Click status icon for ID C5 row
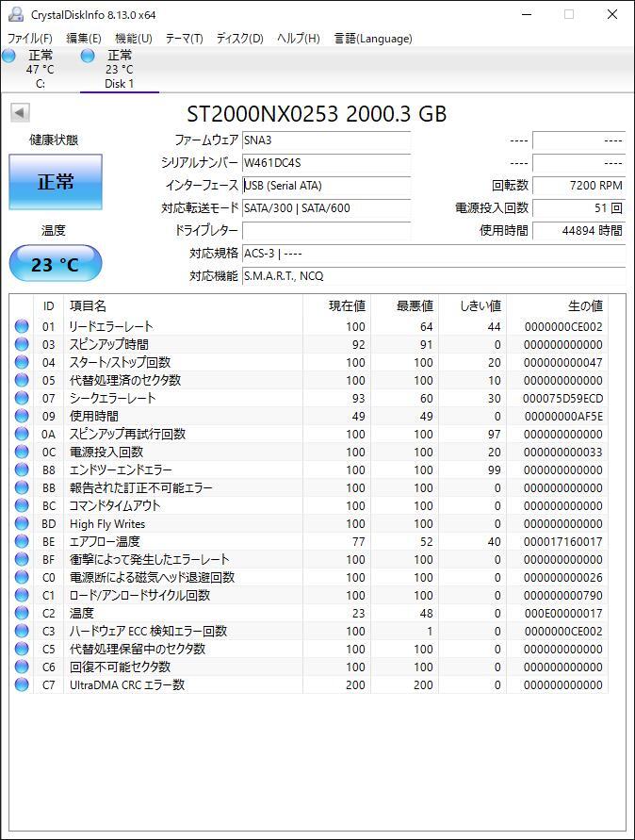Image resolution: width=635 pixels, height=840 pixels. coord(22,649)
